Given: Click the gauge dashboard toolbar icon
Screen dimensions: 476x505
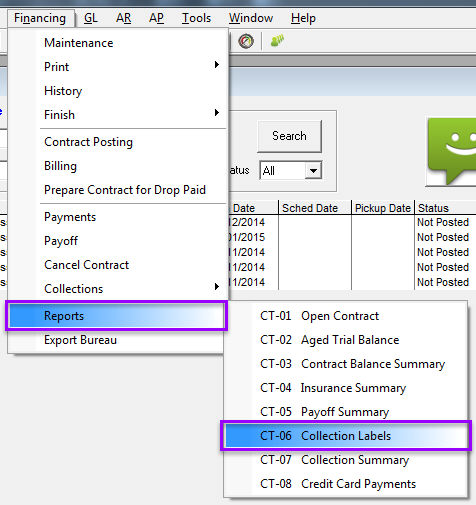Looking at the screenshot, I should [x=246, y=41].
